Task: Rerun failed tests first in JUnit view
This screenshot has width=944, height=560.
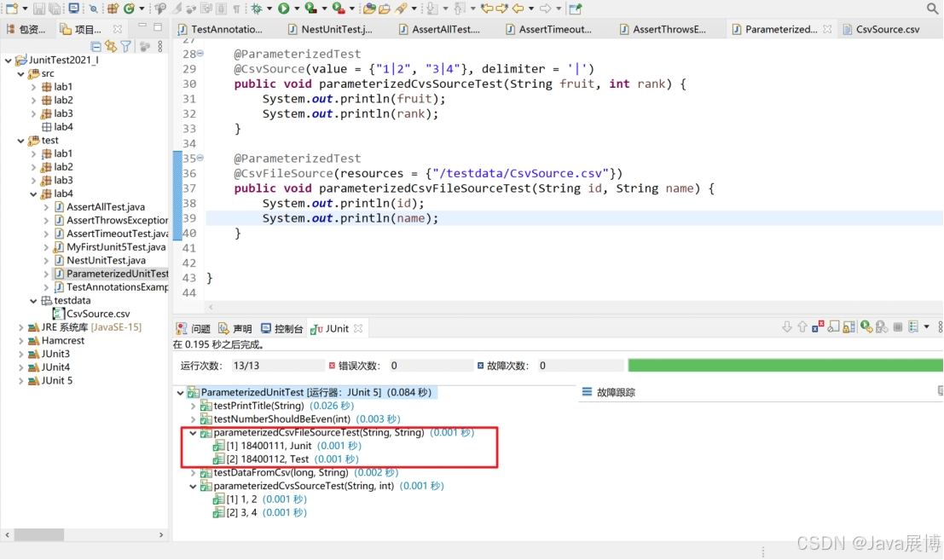Action: point(882,326)
